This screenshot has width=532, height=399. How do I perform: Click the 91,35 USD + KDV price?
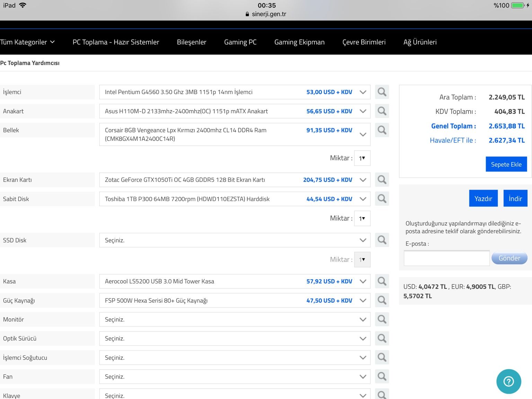[329, 130]
